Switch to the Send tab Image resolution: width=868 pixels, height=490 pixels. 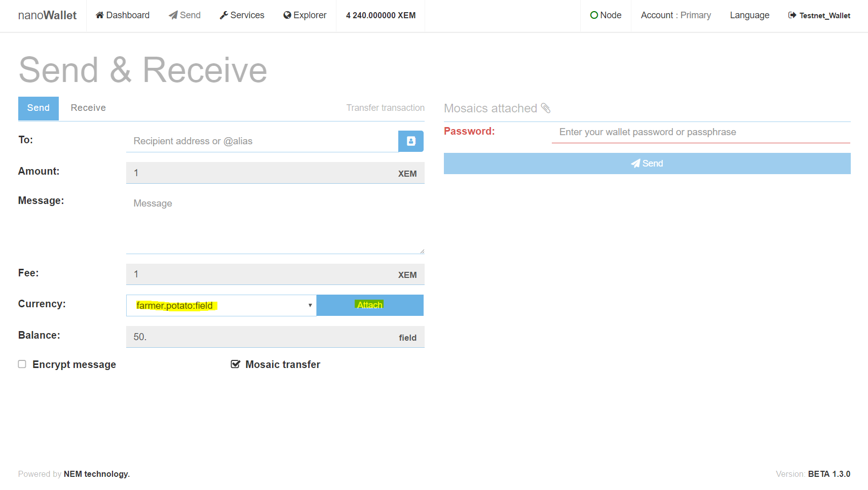pos(39,108)
